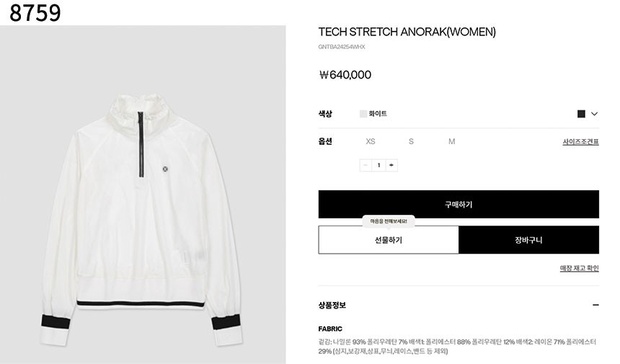Open the color dropdown chevron
This screenshot has width=620, height=364.
[594, 114]
